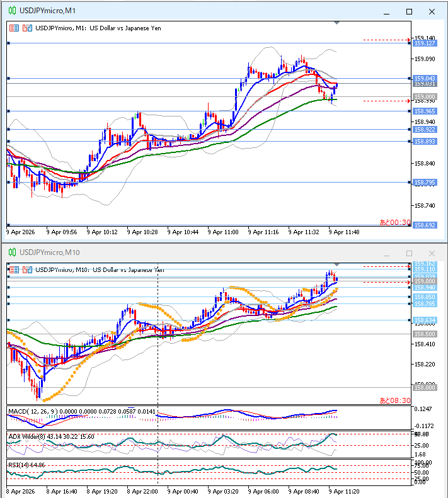Click the chart shift triangle marker on the M1 chart
Viewport: 448px width, 498px height.
coord(336,23)
